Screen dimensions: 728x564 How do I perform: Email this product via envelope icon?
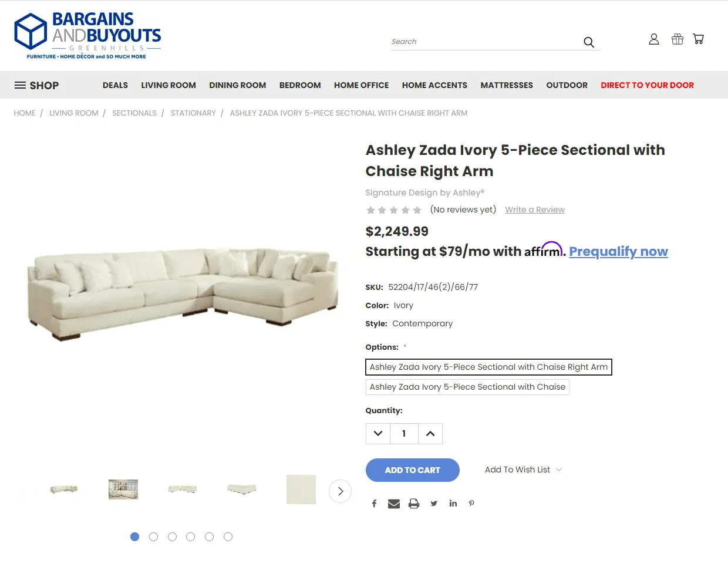coord(394,504)
